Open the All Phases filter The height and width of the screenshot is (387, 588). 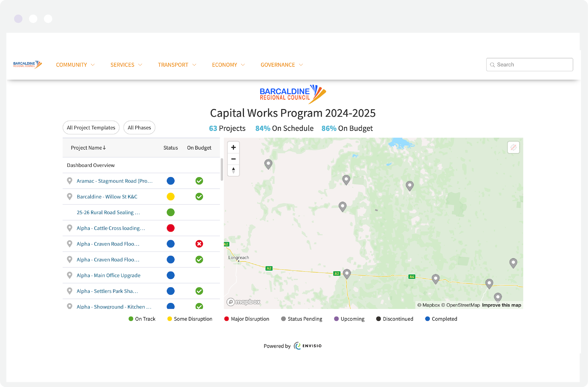click(139, 127)
